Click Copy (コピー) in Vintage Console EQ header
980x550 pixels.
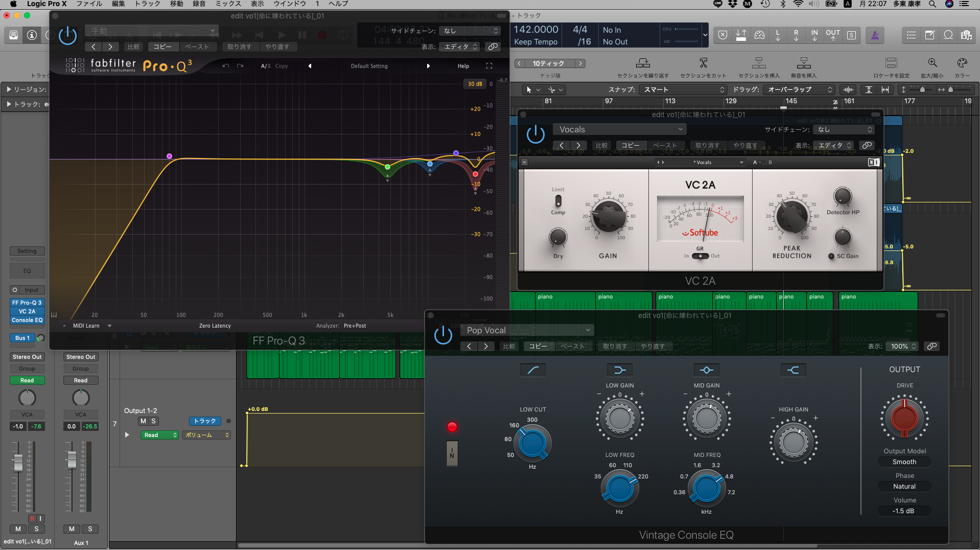pyautogui.click(x=538, y=347)
